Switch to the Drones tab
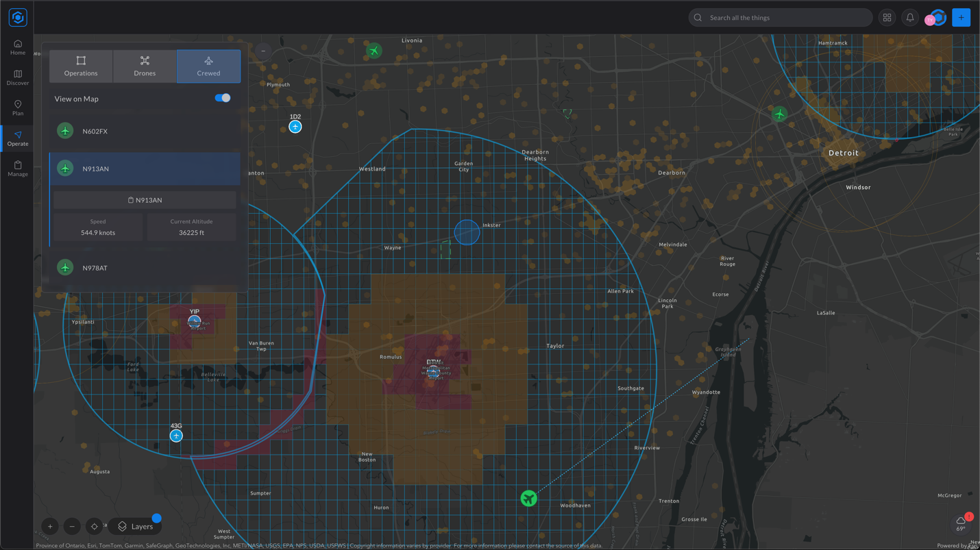This screenshot has height=550, width=980. click(145, 66)
